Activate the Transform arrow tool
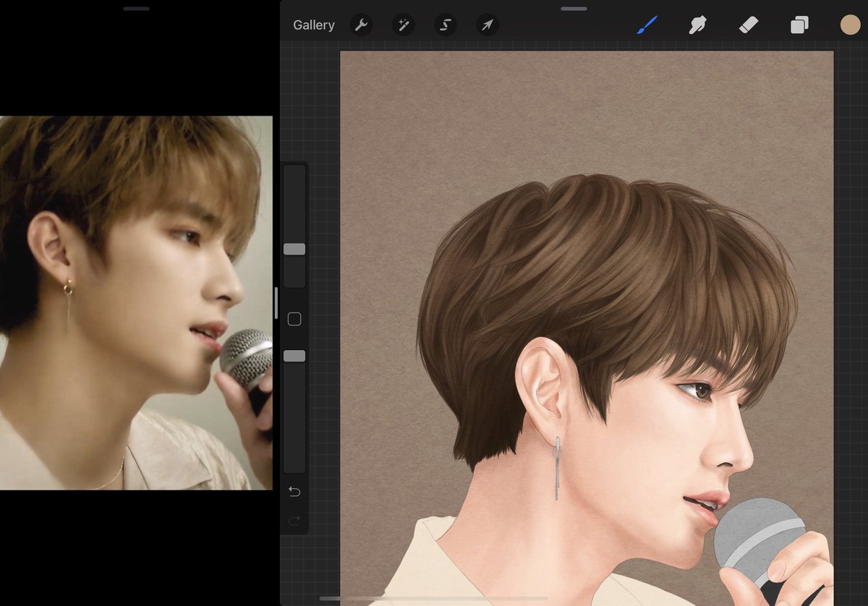The height and width of the screenshot is (606, 868). [x=488, y=25]
